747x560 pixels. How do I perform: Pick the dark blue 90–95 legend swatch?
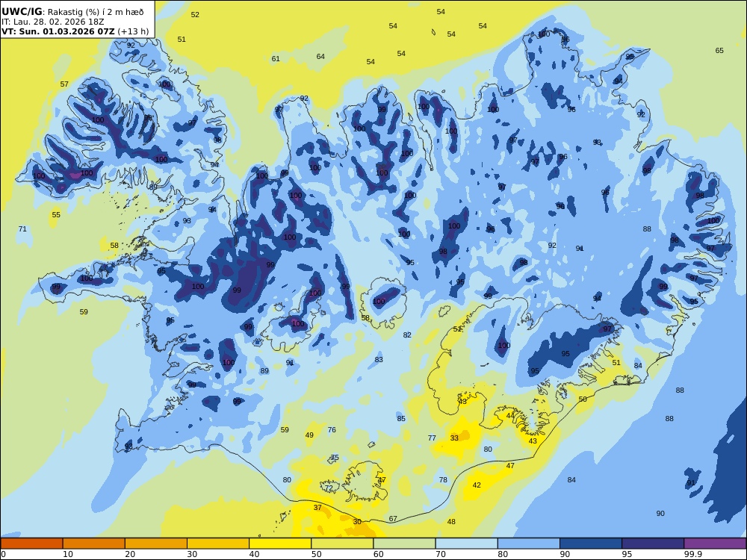point(591,544)
